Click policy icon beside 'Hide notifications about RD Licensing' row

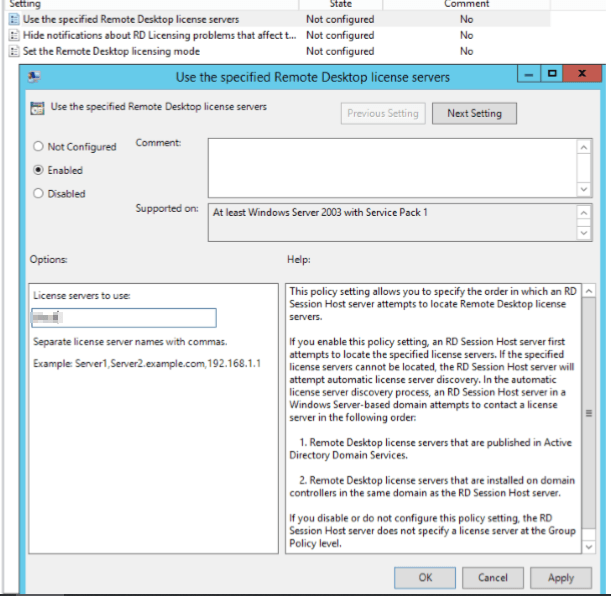[14, 35]
